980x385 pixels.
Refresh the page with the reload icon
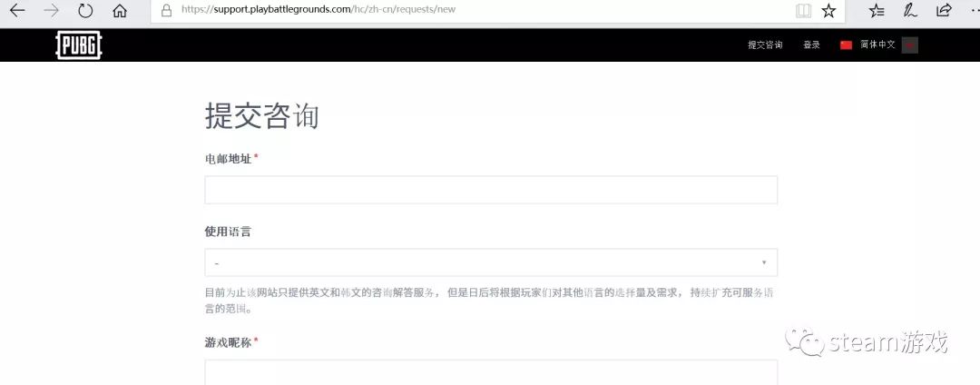click(85, 11)
